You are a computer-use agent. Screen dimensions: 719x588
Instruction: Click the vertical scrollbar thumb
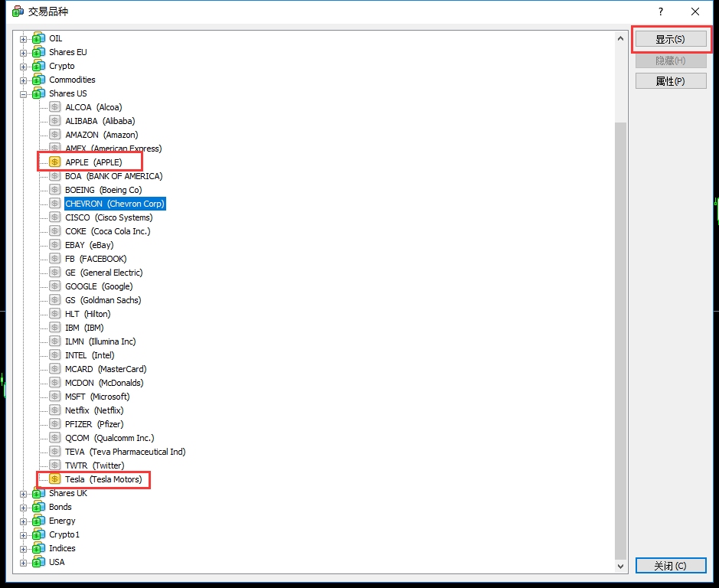(620, 341)
